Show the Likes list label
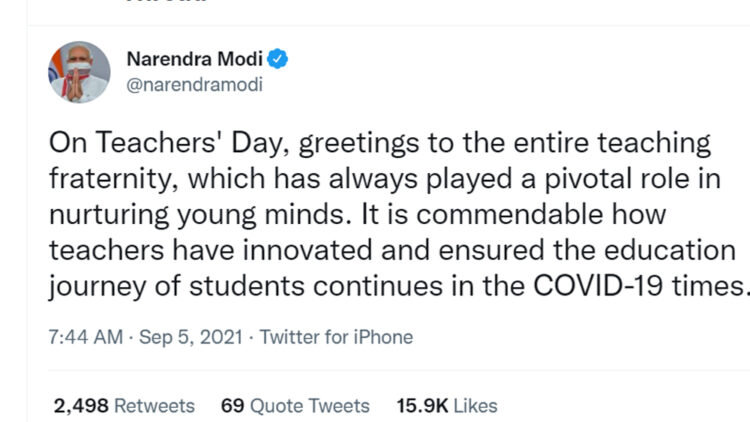This screenshot has height=422, width=750. [x=475, y=406]
